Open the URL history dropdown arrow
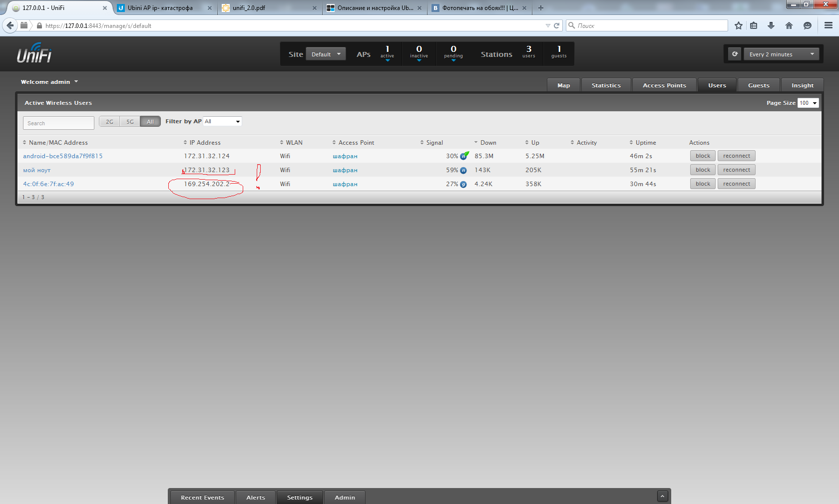This screenshot has width=839, height=504. [548, 25]
